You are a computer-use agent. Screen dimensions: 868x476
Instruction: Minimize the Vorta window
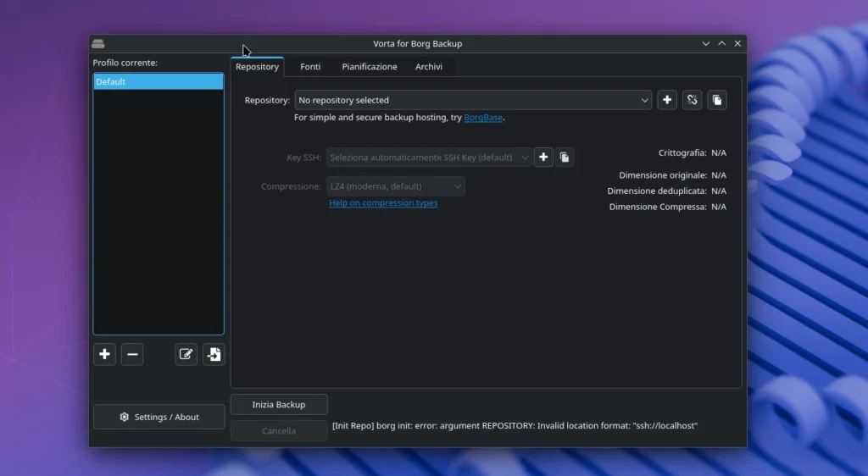tap(706, 44)
